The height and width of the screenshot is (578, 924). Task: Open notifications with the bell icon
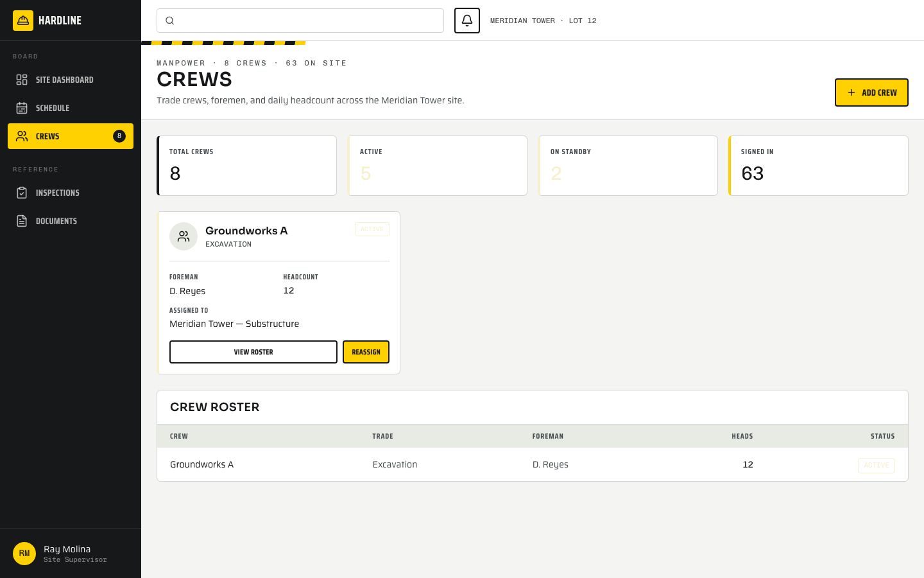(467, 21)
